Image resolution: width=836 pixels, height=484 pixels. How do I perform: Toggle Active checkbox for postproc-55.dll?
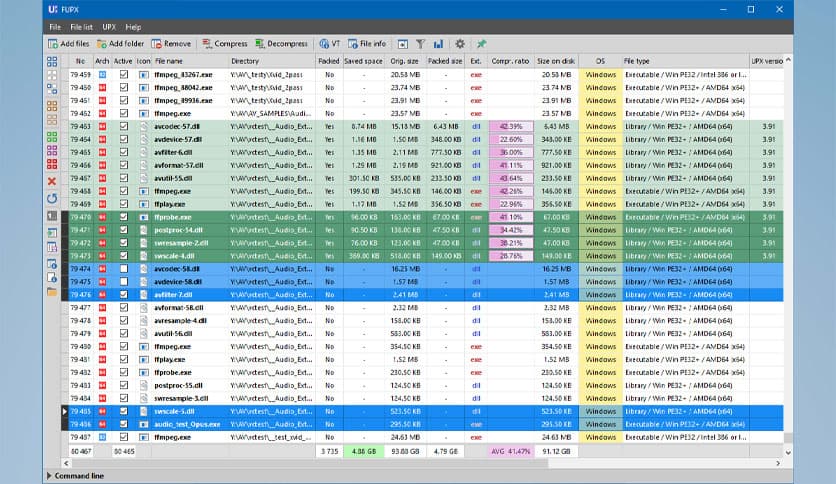point(124,385)
